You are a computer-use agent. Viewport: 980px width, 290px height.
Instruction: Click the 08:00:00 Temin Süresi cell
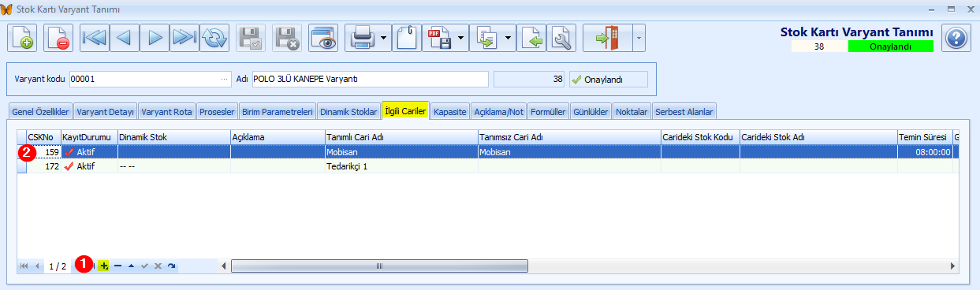click(925, 153)
